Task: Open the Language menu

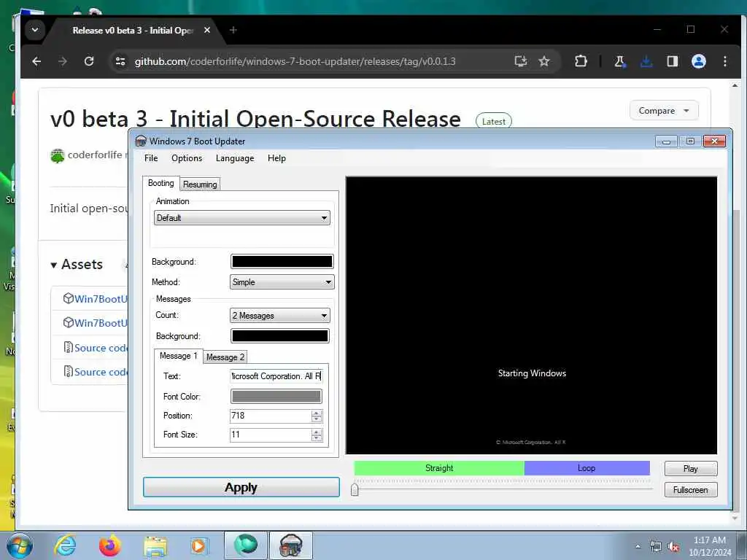Action: point(235,158)
